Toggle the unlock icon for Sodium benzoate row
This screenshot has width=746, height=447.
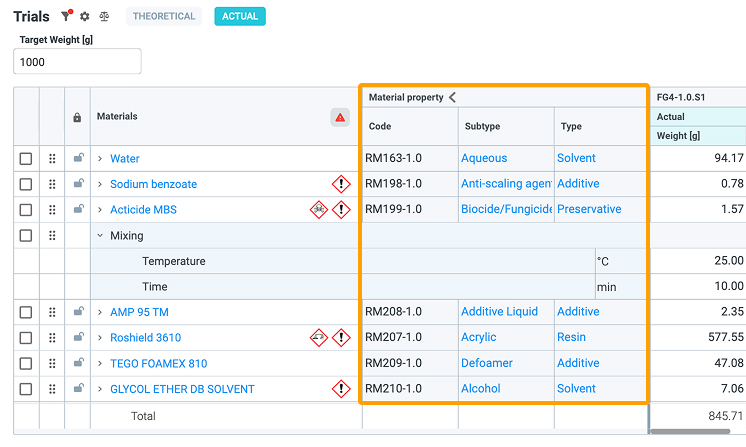coord(79,183)
